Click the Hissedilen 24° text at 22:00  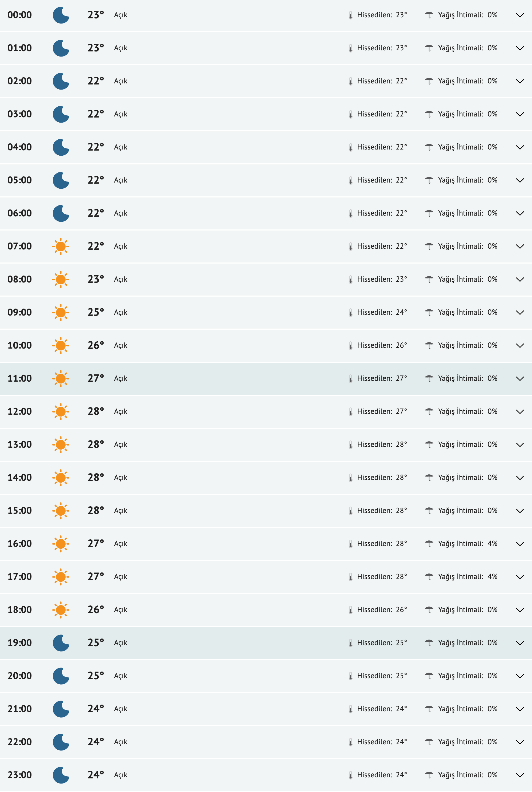pyautogui.click(x=382, y=742)
